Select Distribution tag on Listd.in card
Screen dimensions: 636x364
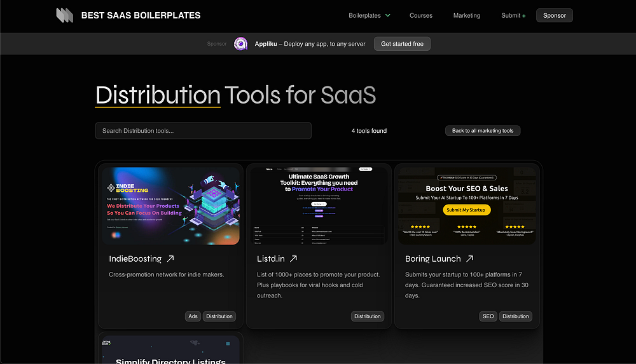coord(368,316)
